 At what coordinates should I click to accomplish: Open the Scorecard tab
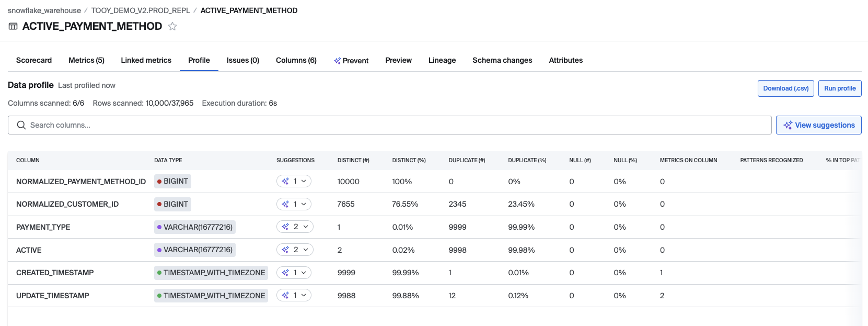34,60
